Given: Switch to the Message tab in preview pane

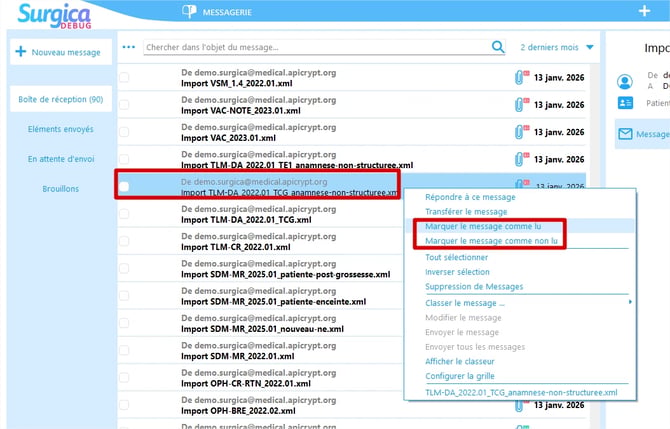Looking at the screenshot, I should pos(643,134).
